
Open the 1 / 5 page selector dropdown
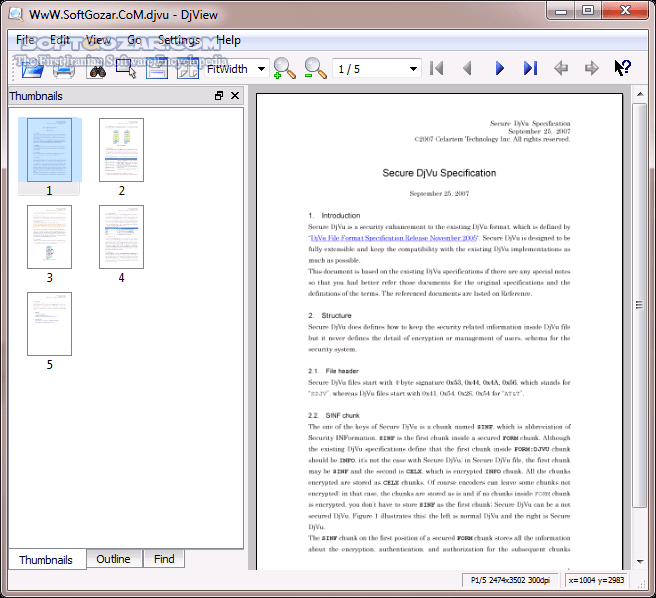377,69
